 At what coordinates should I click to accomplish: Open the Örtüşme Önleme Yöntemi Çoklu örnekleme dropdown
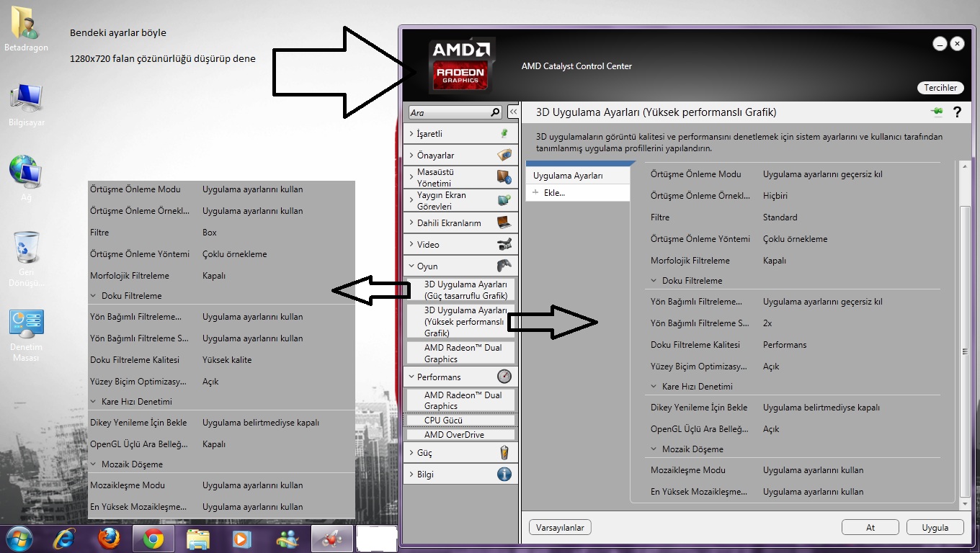tap(795, 238)
